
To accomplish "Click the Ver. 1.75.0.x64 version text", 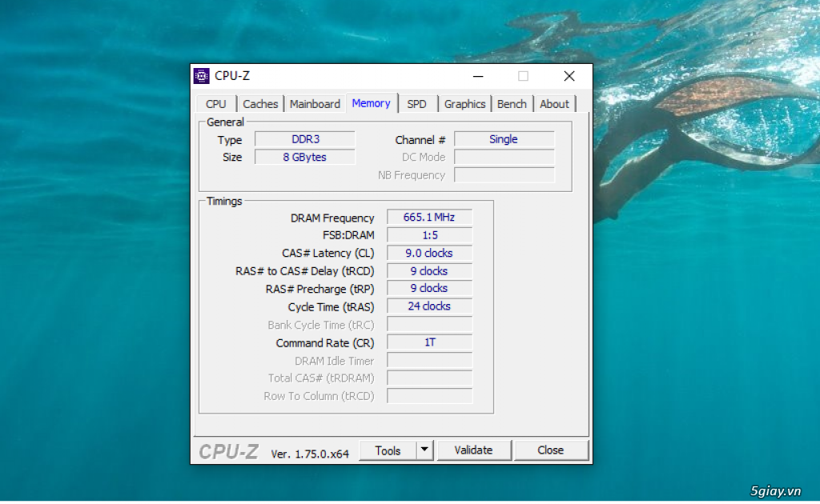I will pos(310,454).
